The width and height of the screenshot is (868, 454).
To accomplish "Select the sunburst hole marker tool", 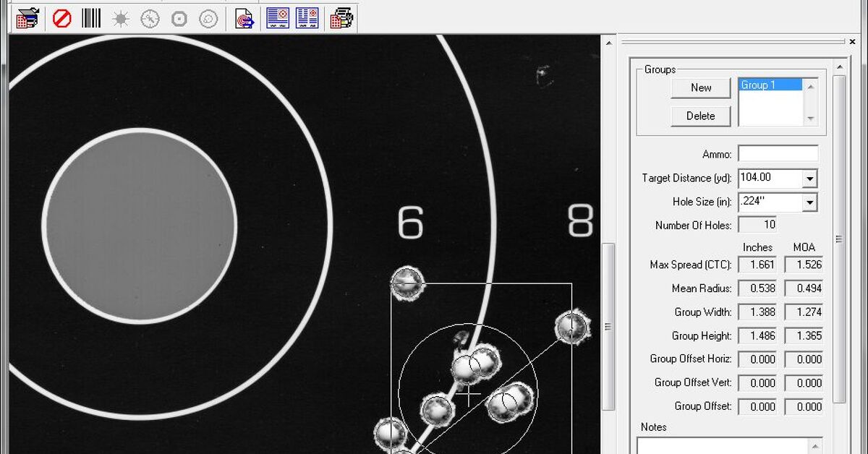I will click(120, 18).
